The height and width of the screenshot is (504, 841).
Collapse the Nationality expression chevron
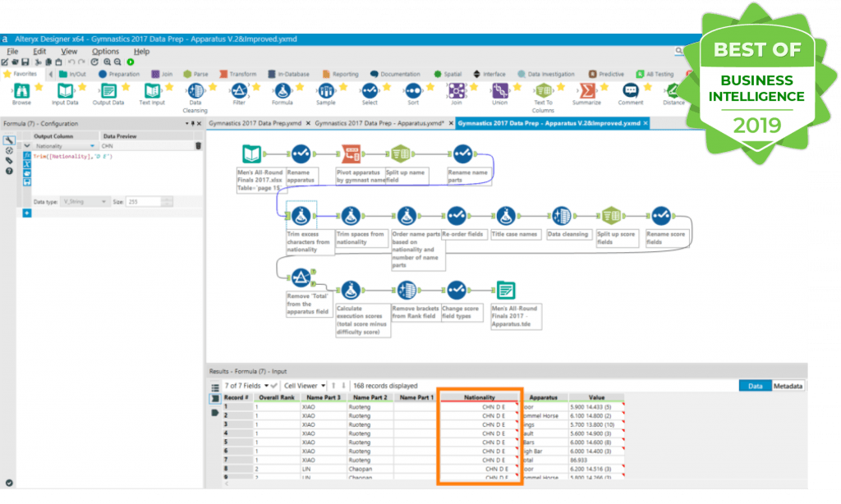[27, 146]
